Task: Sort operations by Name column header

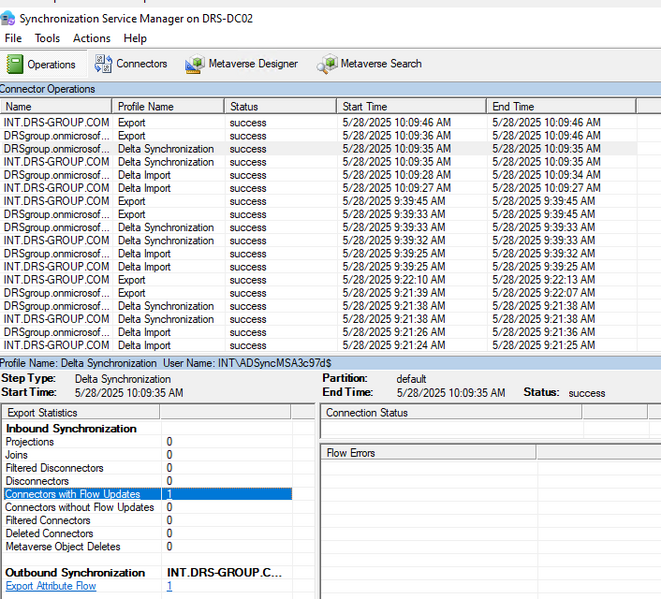Action: 56,106
